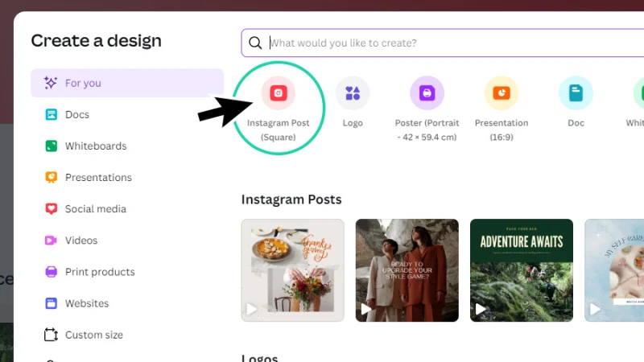Play the Adventure Awaits template preview
The width and height of the screenshot is (644, 362).
point(480,309)
